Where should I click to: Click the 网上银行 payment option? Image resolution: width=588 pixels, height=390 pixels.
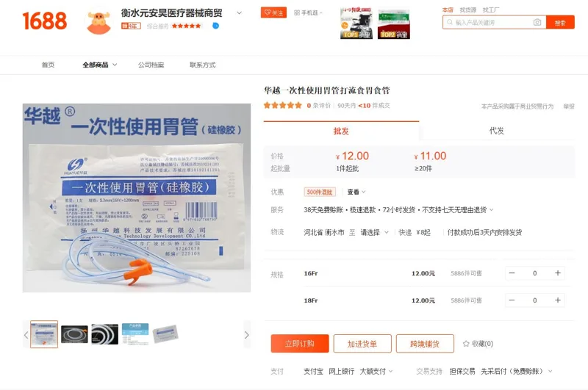[342, 371]
